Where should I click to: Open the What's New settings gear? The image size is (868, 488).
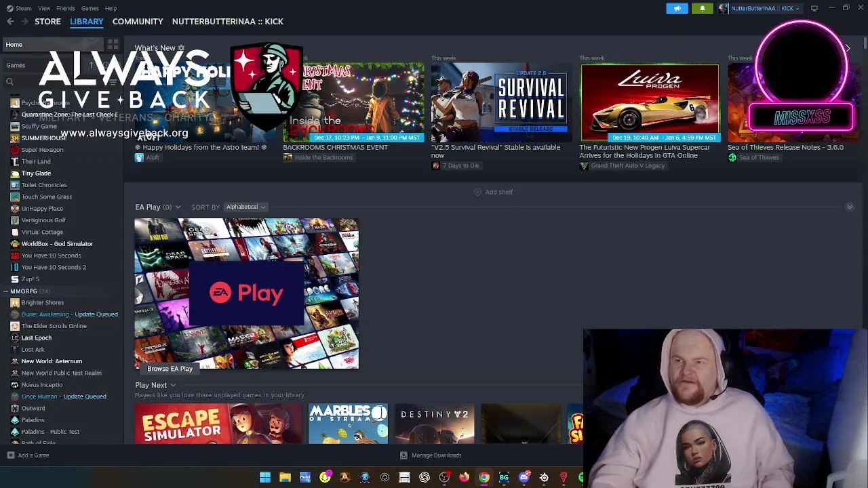coord(181,48)
